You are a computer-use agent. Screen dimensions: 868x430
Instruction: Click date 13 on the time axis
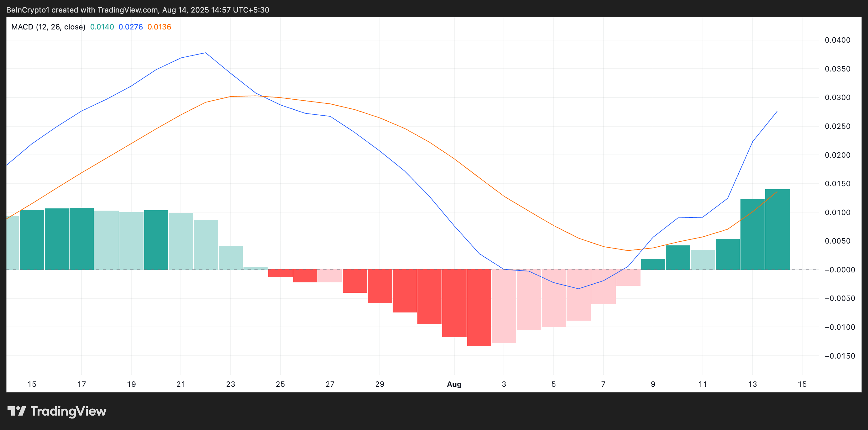(752, 384)
